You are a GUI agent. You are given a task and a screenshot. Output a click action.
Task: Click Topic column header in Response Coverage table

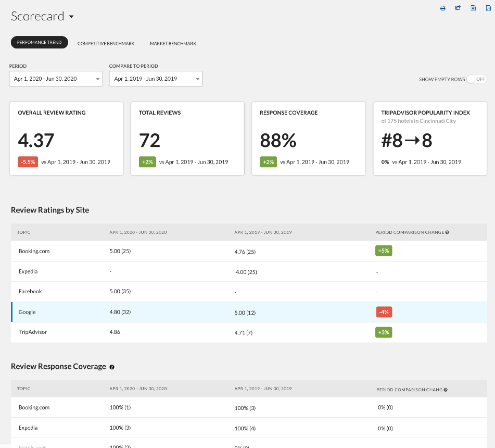[23, 389]
